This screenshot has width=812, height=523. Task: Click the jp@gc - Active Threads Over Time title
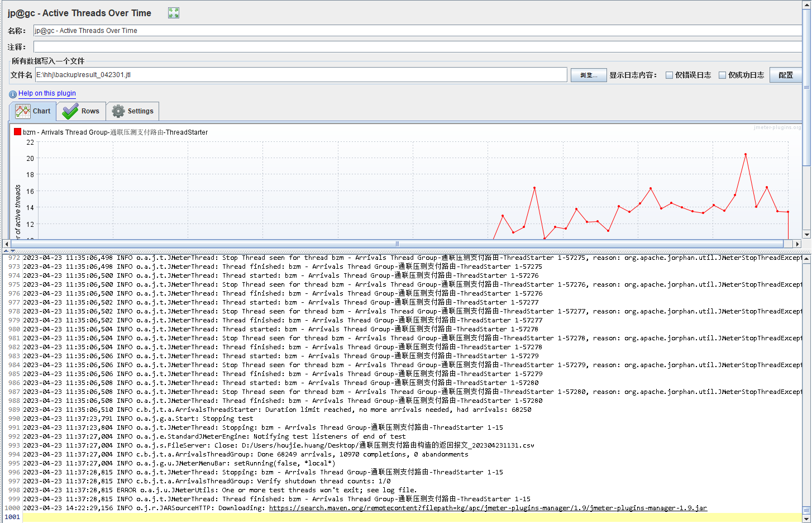[x=79, y=13]
